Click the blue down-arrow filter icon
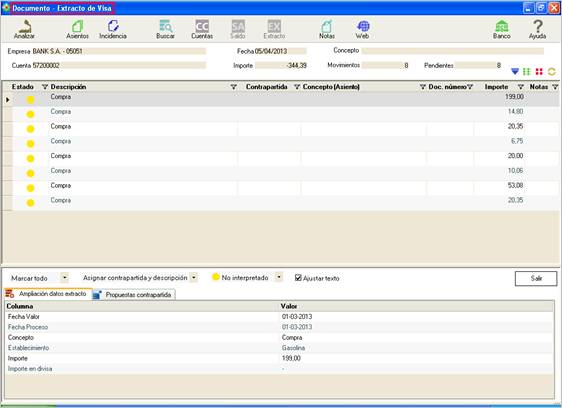 click(x=515, y=71)
